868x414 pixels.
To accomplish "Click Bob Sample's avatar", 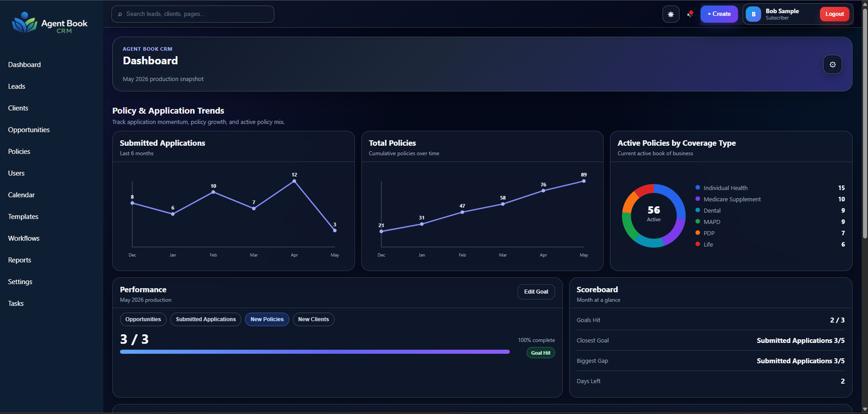I will (754, 14).
